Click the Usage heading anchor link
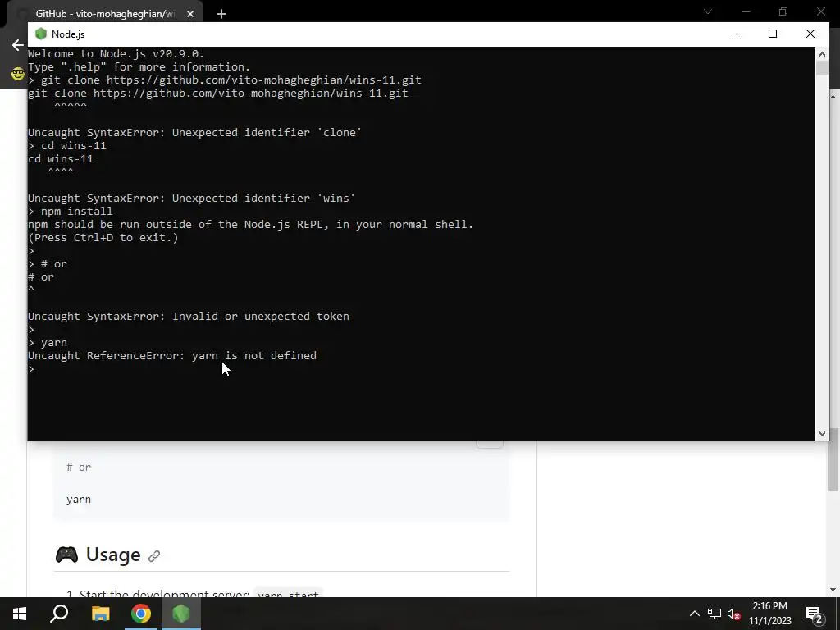 pyautogui.click(x=153, y=556)
